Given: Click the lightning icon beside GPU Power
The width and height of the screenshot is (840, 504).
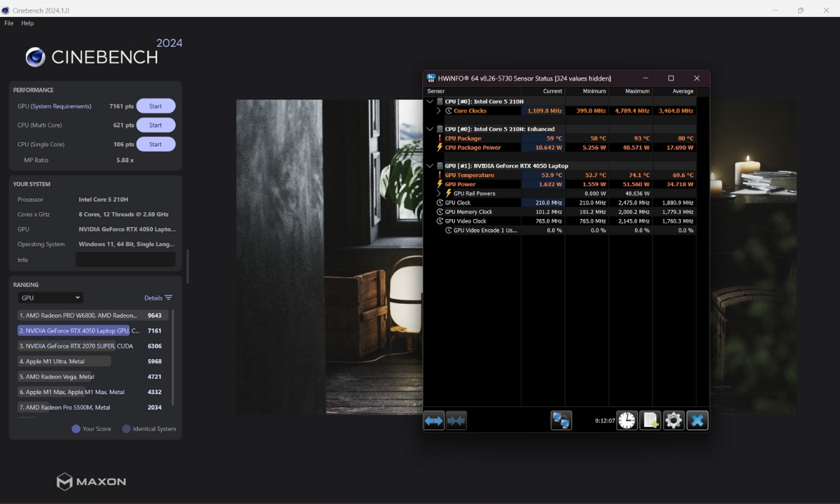Looking at the screenshot, I should tap(440, 184).
